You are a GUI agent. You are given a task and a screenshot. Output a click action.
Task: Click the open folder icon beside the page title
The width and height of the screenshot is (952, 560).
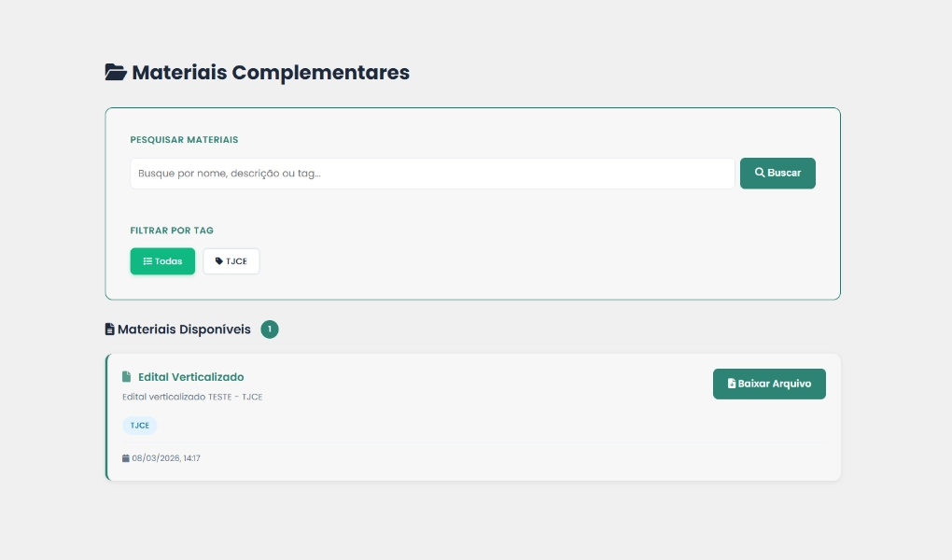point(116,72)
